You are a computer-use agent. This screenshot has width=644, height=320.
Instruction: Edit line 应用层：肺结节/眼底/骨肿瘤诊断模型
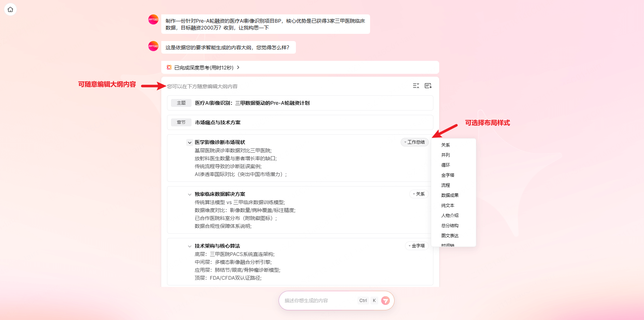(238, 270)
